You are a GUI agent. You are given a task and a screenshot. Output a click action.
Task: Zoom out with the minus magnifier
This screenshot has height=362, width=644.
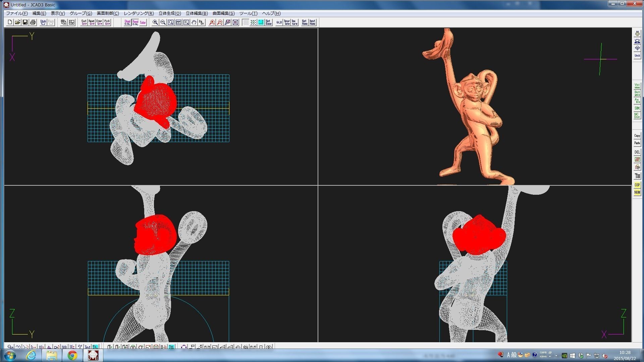click(x=163, y=22)
